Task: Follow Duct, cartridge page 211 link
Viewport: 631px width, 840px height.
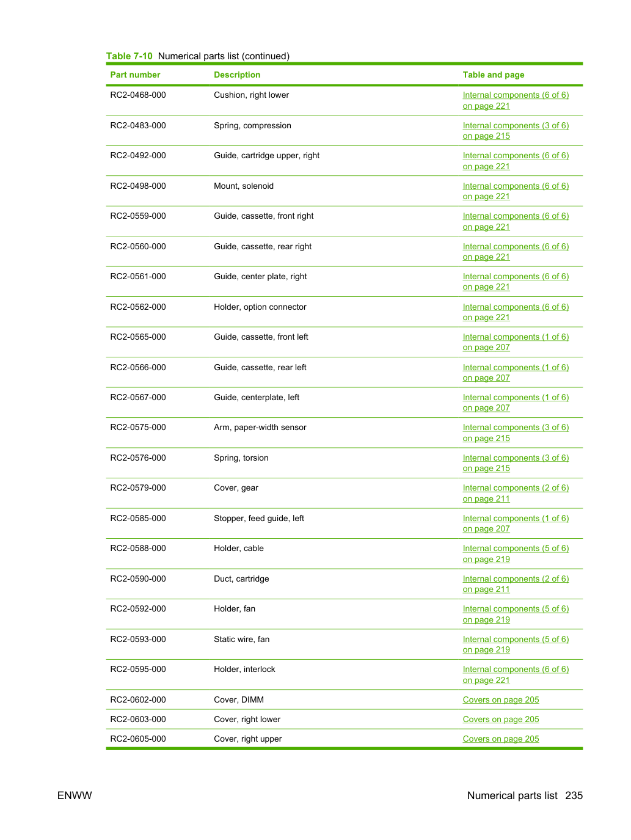Action: (516, 584)
